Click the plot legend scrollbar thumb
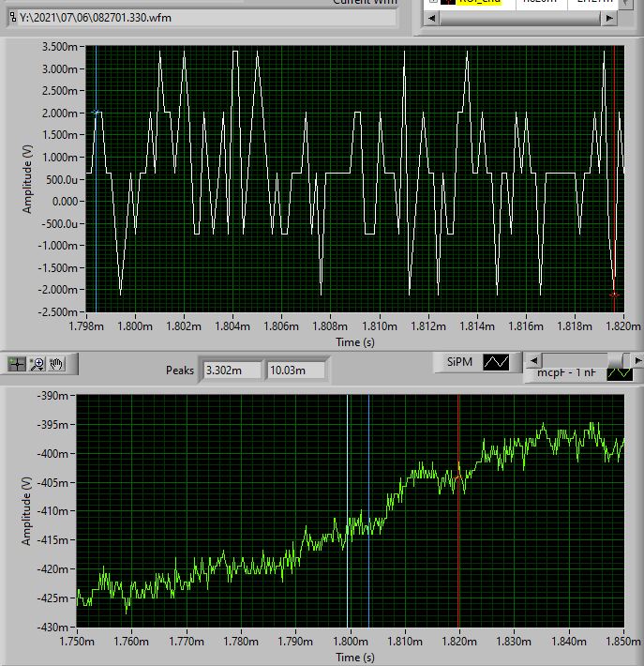The image size is (644, 666). pyautogui.click(x=616, y=360)
